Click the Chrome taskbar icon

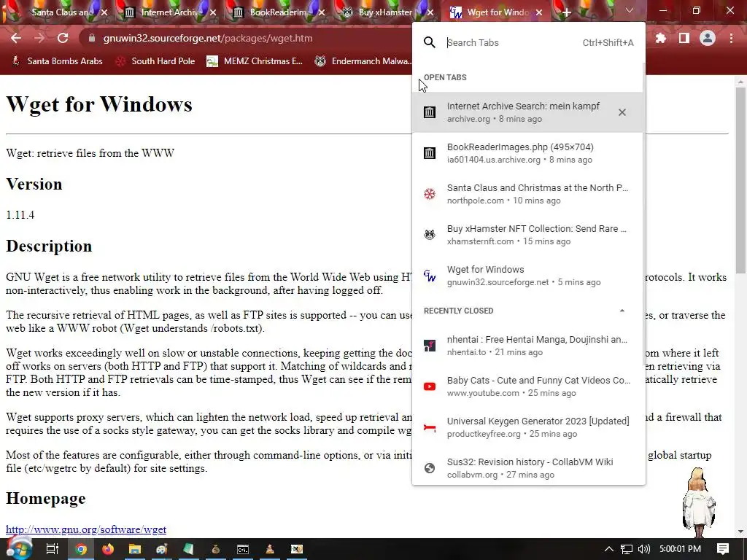(x=81, y=549)
